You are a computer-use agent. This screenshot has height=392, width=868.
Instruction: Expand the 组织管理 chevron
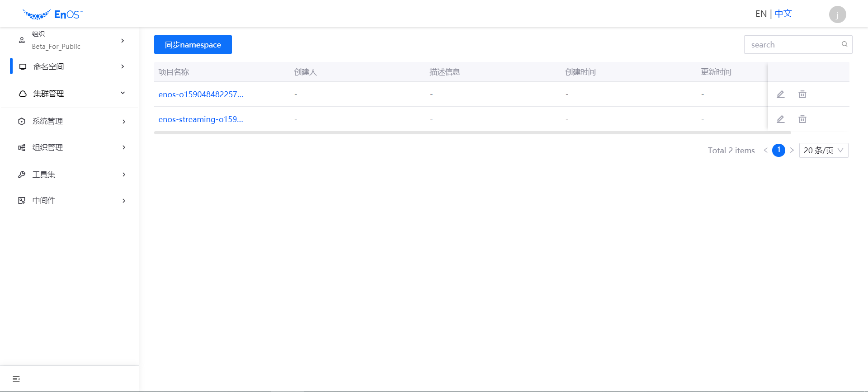click(x=124, y=147)
